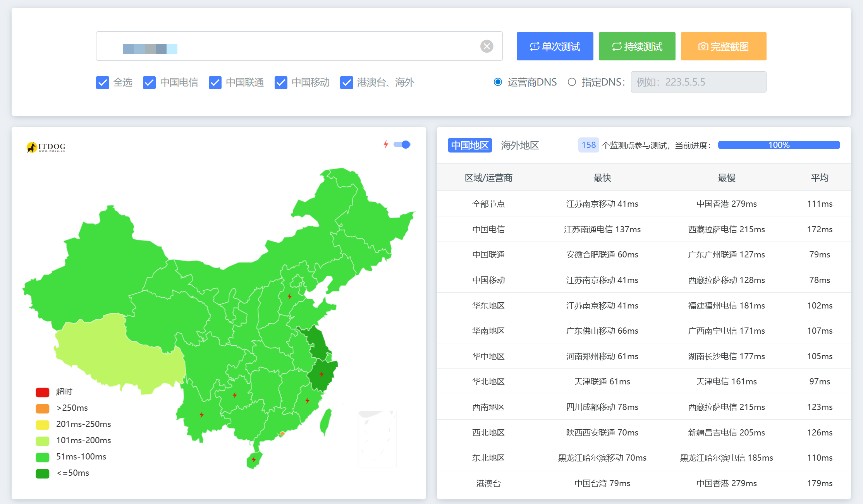Click the ITDOG logo
The height and width of the screenshot is (504, 863).
pyautogui.click(x=46, y=147)
